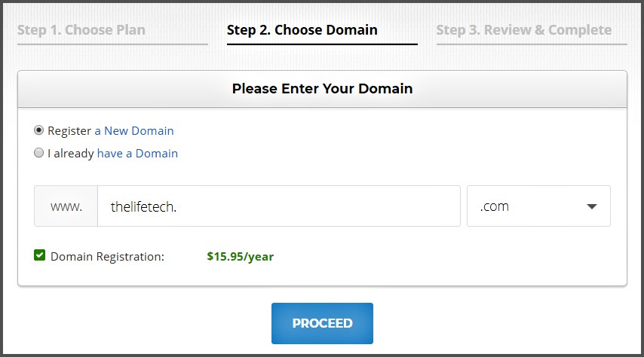
Task: Uncheck the Domain Registration checkbox
Action: coord(40,255)
